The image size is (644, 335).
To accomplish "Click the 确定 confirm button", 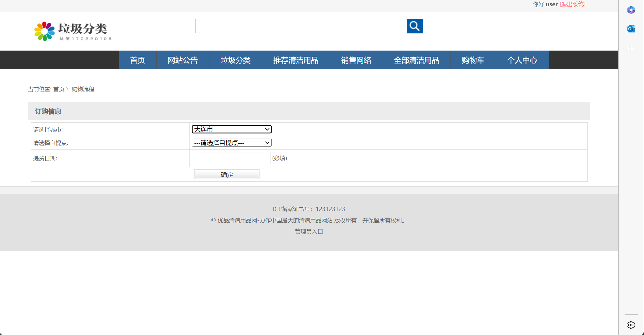I will tap(227, 174).
